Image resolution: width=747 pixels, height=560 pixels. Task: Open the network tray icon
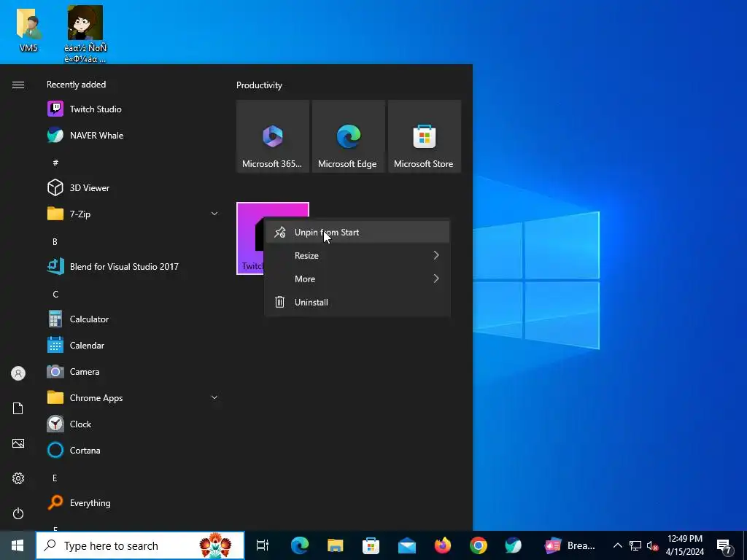pyautogui.click(x=635, y=545)
